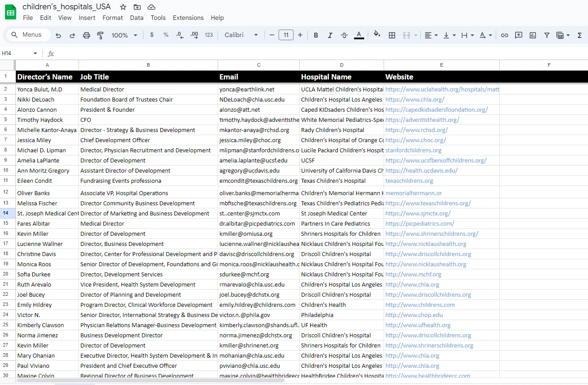
Task: Open Functions sigma icon
Action: point(580,35)
